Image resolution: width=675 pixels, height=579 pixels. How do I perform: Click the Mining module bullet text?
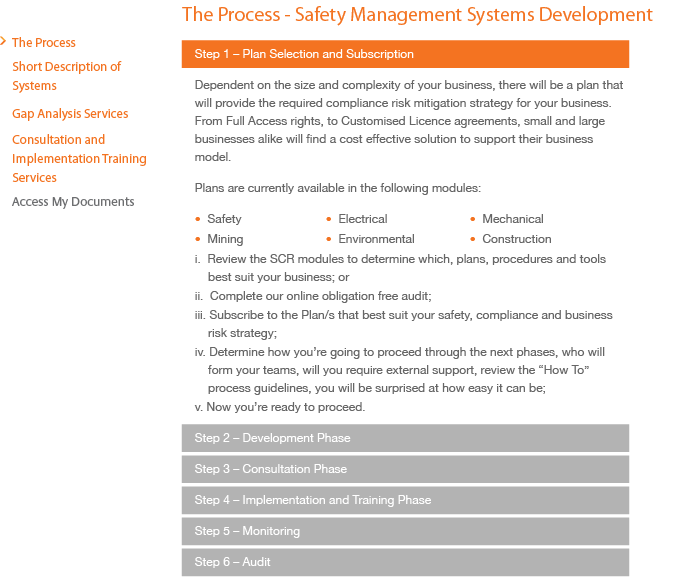[x=225, y=239]
